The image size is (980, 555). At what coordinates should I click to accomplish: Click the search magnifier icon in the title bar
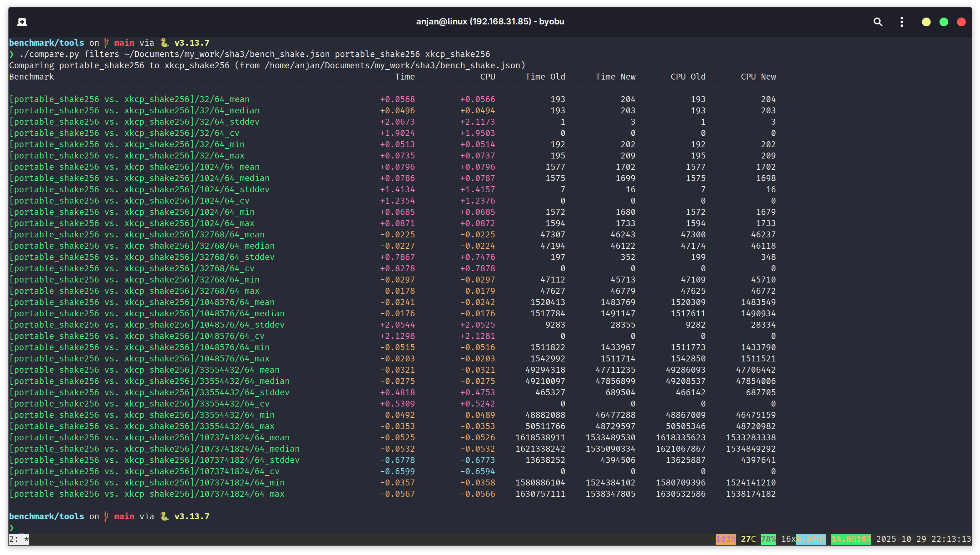pyautogui.click(x=878, y=22)
